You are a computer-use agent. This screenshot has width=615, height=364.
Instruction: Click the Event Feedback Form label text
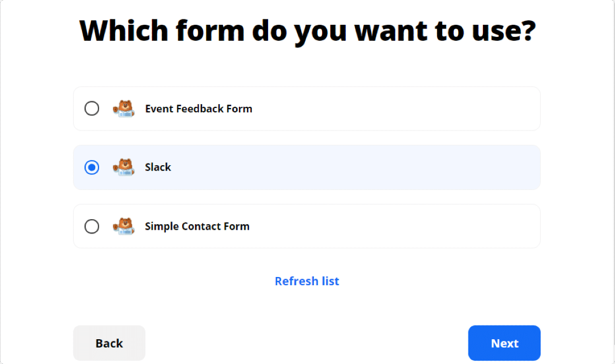(198, 108)
